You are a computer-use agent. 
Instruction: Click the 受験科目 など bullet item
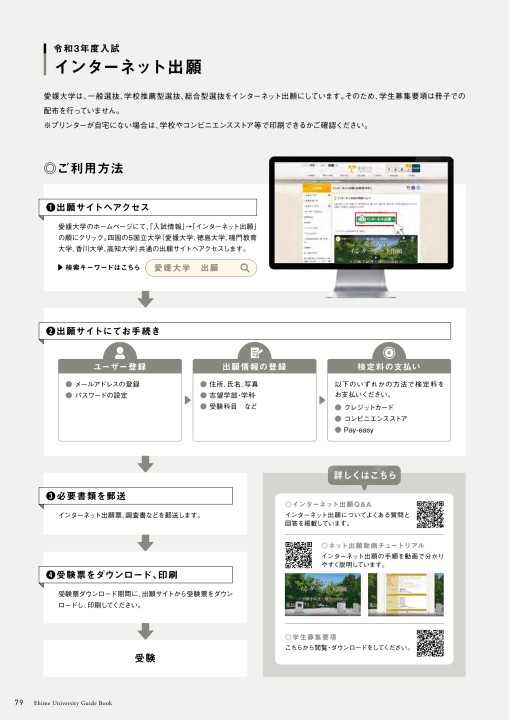pyautogui.click(x=229, y=406)
